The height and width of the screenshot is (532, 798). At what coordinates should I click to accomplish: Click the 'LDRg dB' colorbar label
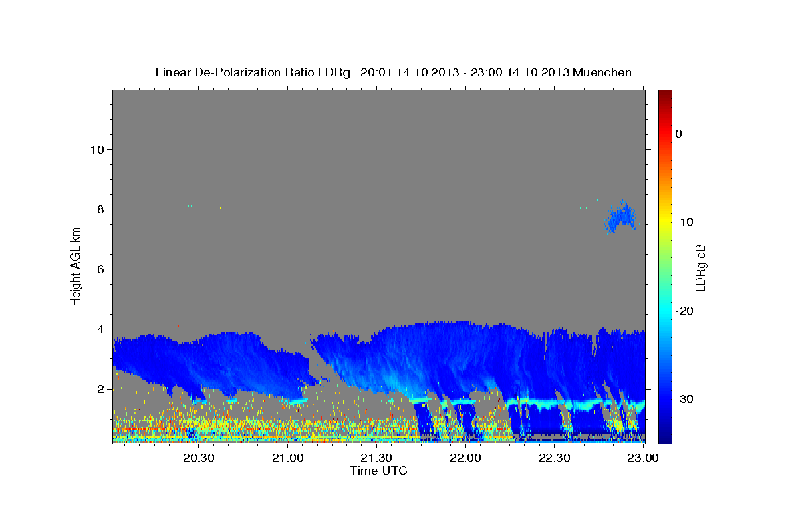coord(700,267)
